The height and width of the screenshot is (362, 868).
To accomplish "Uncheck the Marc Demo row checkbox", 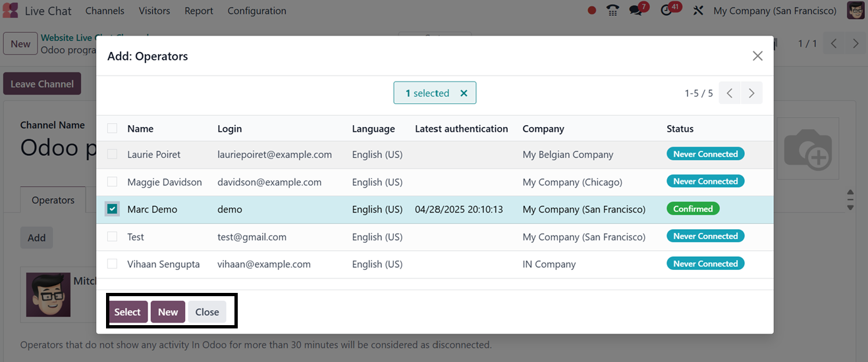I will [112, 209].
